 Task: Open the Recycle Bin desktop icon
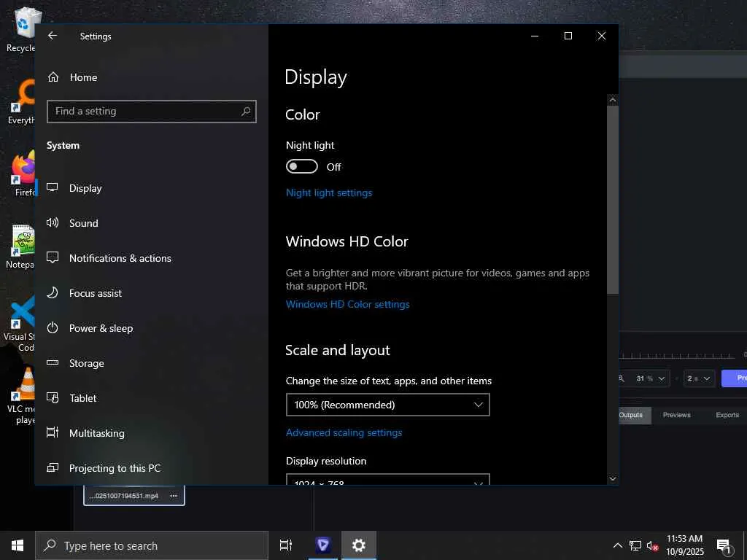(x=21, y=29)
